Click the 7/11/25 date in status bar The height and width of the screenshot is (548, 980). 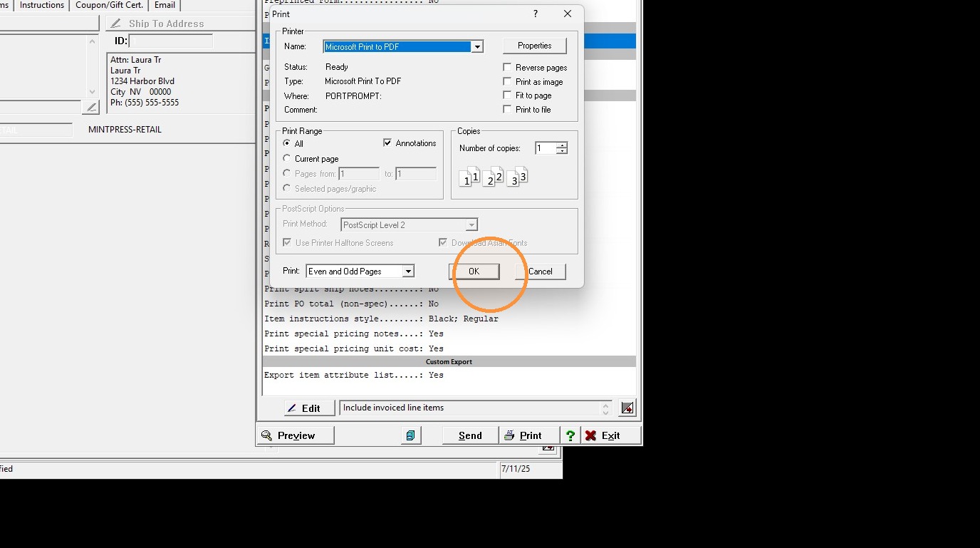coord(516,469)
